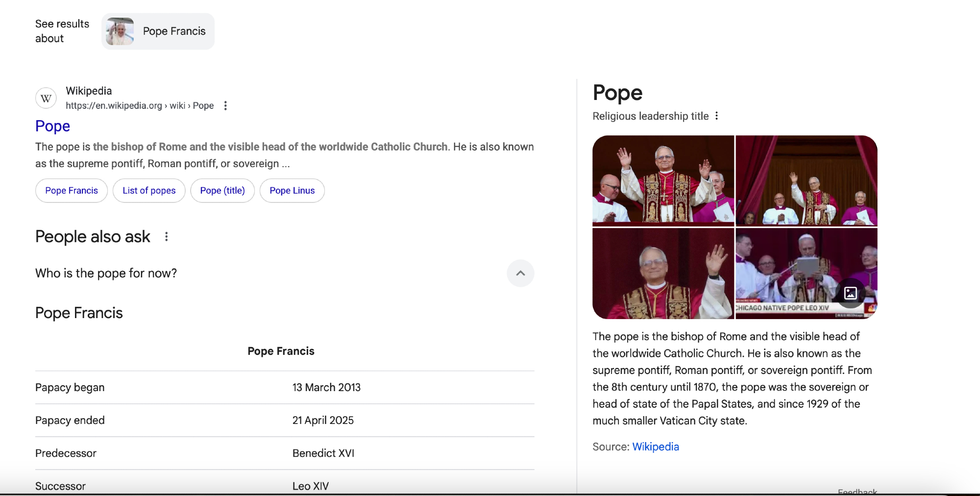Collapse the 'Who is the pope for now?' answer
980x496 pixels.
click(x=520, y=273)
